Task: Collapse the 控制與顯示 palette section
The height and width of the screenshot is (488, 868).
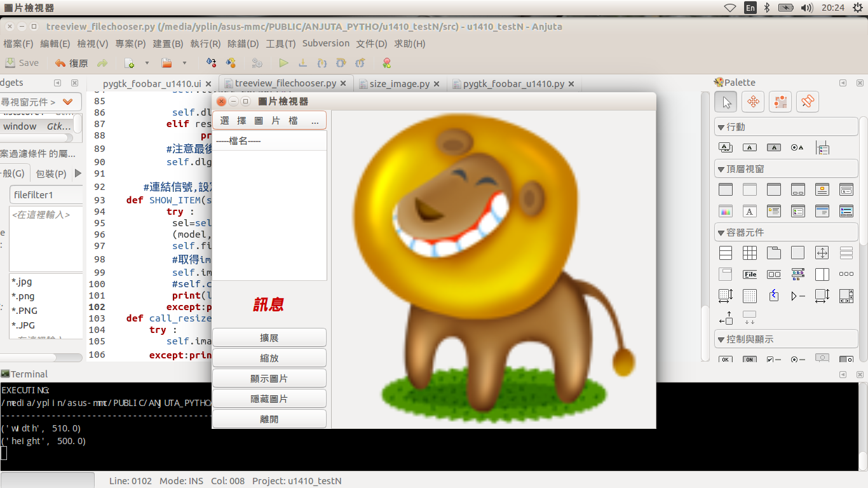Action: (x=786, y=339)
